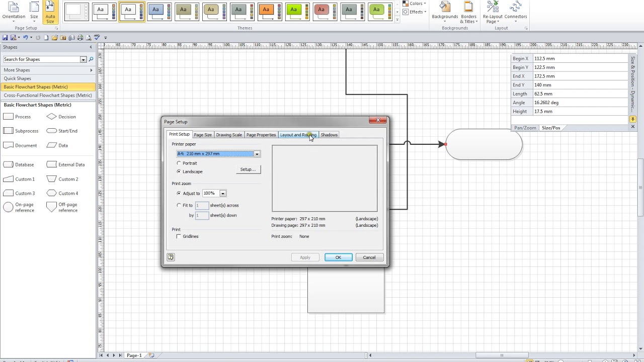Screen dimensions: 644x362
Task: Click the Open folder icon
Action: [55, 38]
